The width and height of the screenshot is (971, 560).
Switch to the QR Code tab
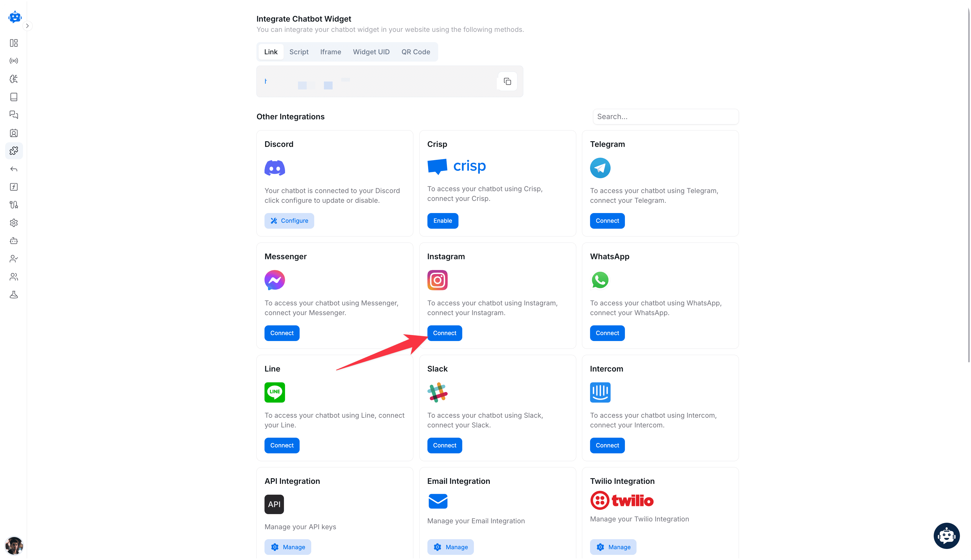pos(416,52)
